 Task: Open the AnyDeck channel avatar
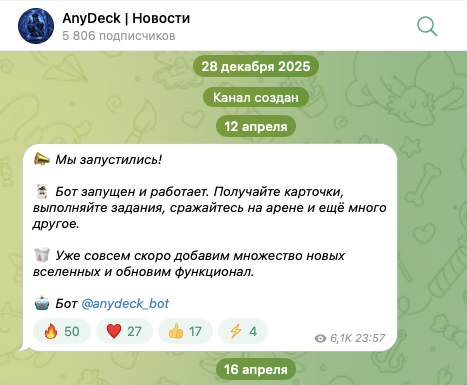click(36, 26)
